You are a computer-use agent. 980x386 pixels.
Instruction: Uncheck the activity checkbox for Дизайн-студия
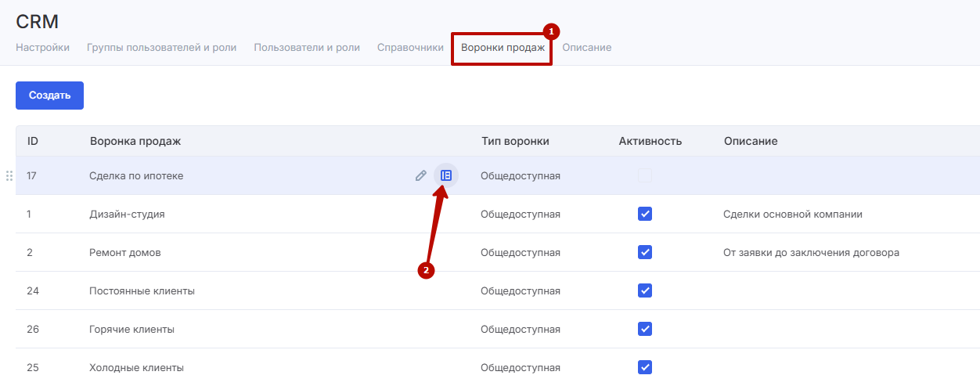click(x=645, y=214)
